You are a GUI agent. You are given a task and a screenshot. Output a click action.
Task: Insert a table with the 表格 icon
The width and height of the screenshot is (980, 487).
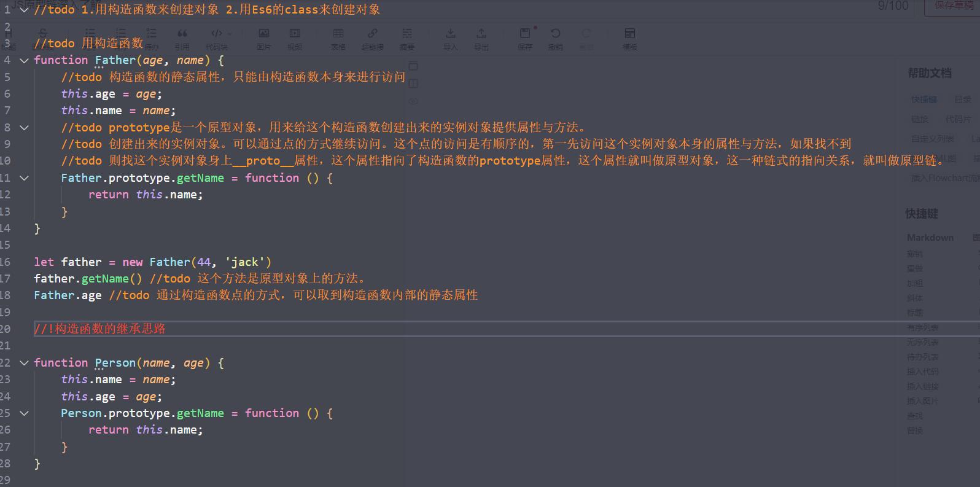point(338,33)
